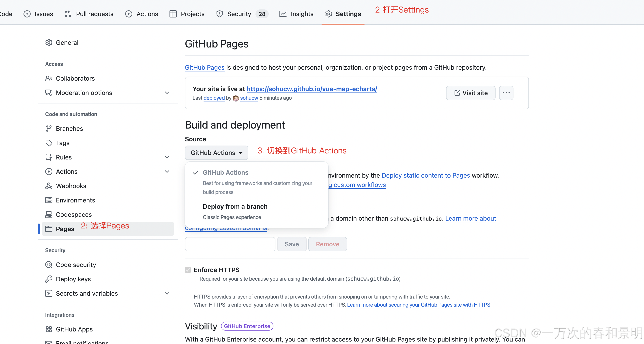Open the Pull requests tab
This screenshot has width=644, height=344.
point(89,14)
